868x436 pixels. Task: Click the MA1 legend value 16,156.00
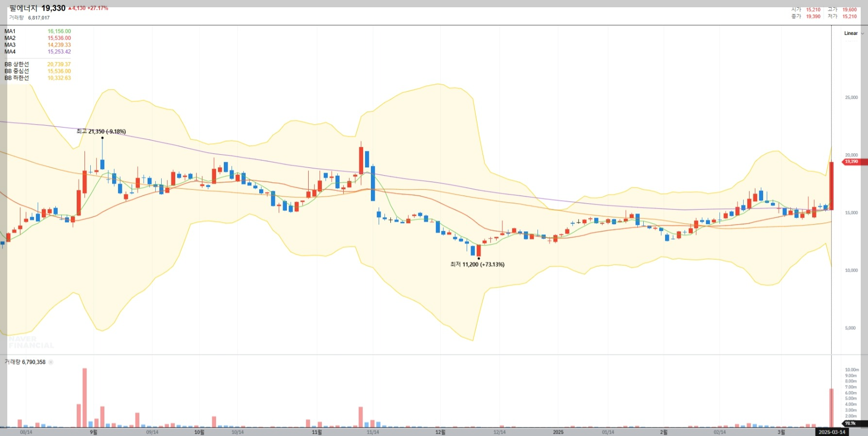pyautogui.click(x=59, y=32)
